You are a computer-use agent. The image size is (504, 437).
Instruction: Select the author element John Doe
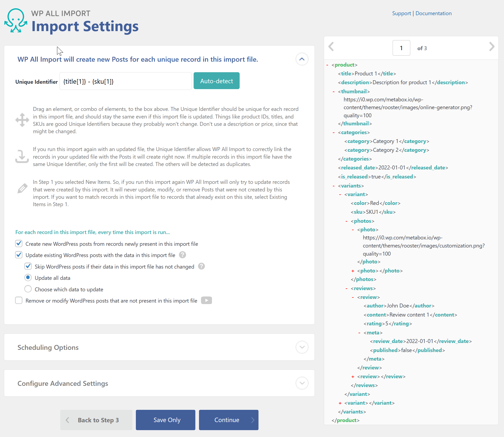pyautogui.click(x=399, y=306)
